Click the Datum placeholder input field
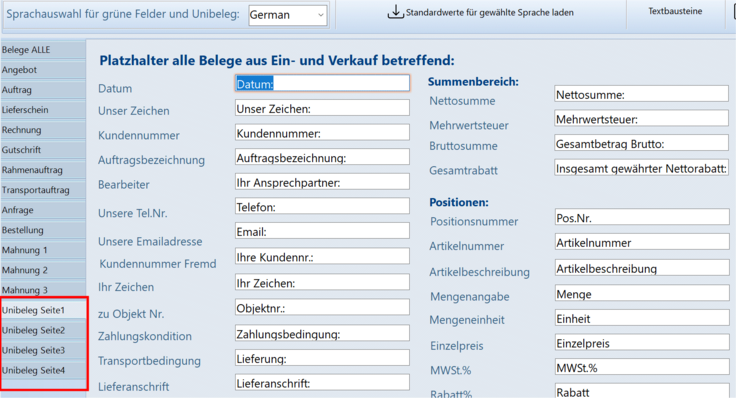Image resolution: width=736 pixels, height=398 pixels. coord(322,84)
